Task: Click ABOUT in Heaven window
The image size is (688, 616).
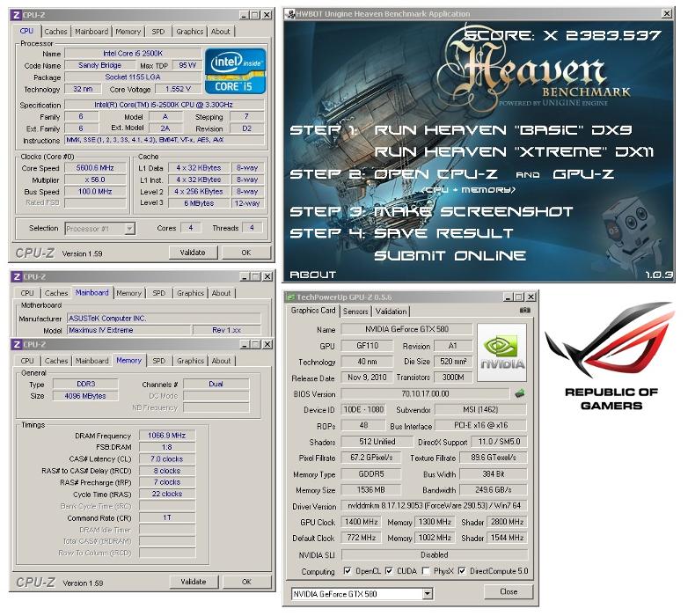Action: pos(313,275)
